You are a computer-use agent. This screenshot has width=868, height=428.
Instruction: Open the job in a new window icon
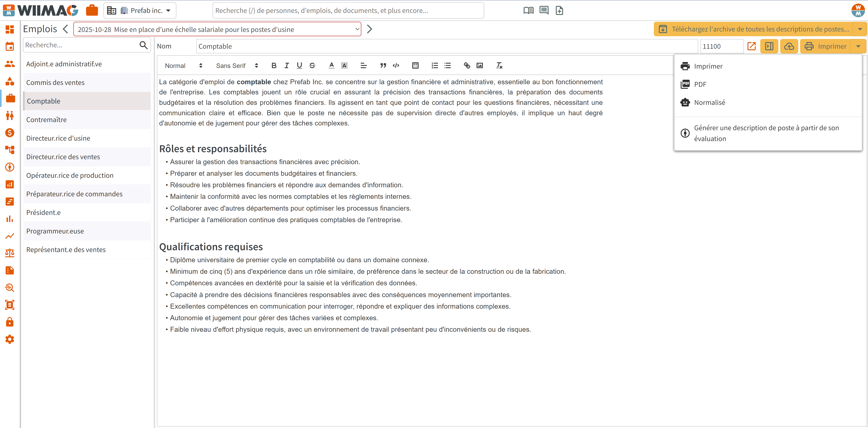(x=751, y=46)
